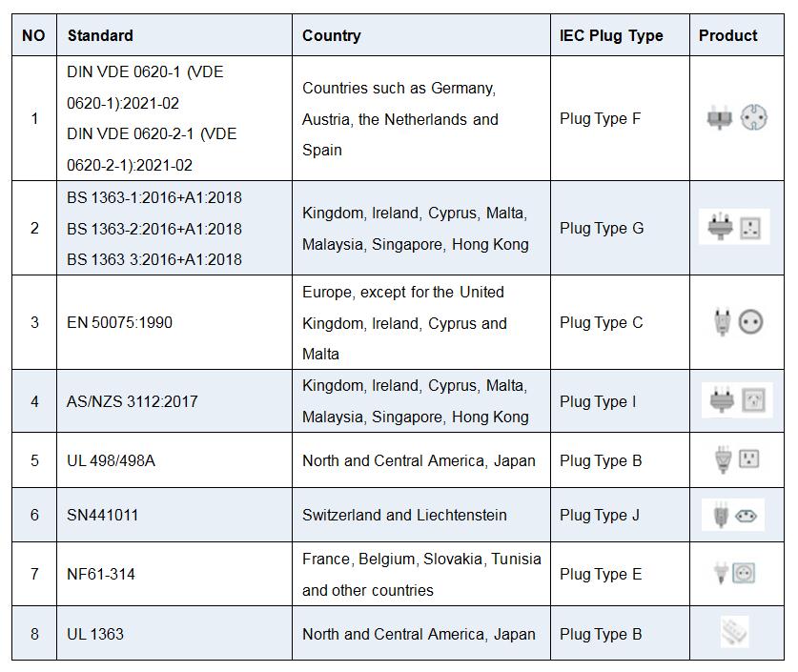This screenshot has height=672, width=798.
Task: Click the UL 1363 power strip image
Action: (734, 632)
